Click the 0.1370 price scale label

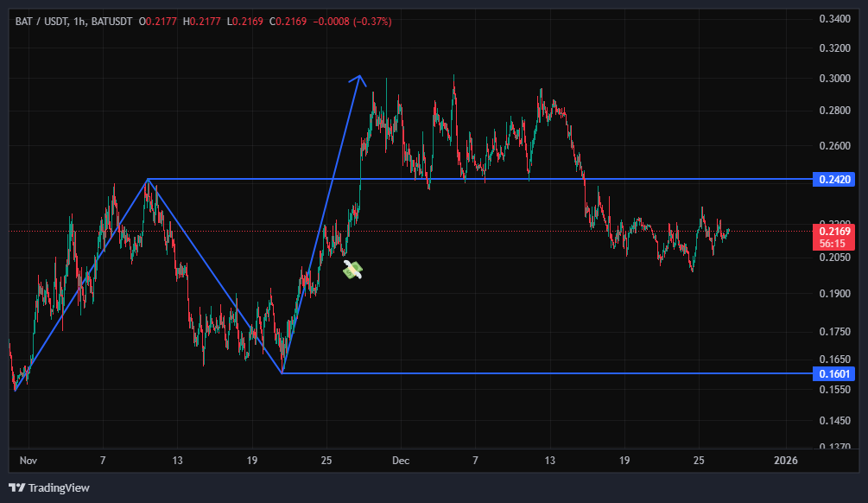[833, 447]
